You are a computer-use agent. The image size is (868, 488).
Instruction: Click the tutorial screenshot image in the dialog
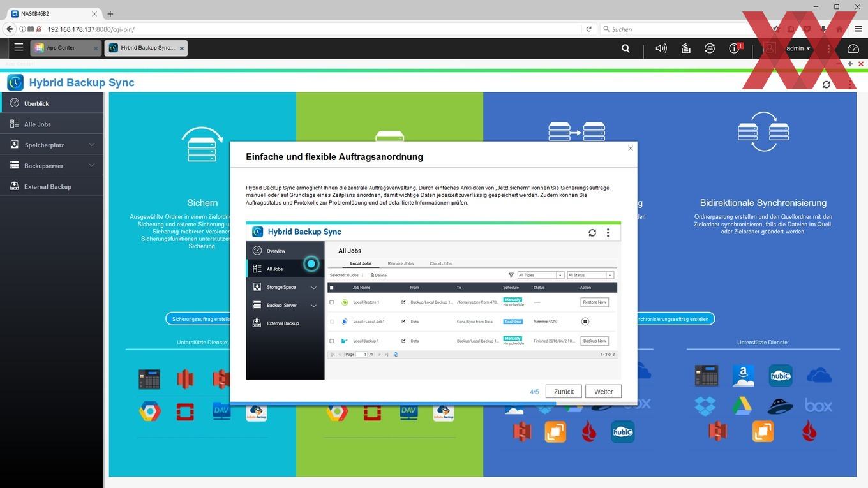tap(433, 300)
